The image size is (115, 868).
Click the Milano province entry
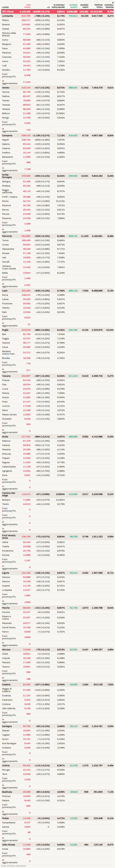coord(5,20)
